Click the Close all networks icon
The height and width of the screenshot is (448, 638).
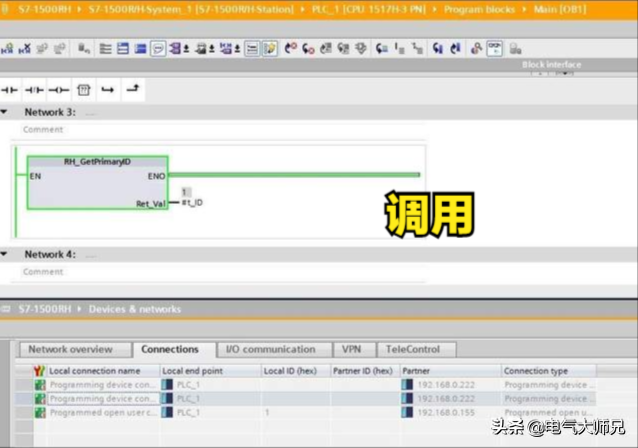(x=123, y=49)
